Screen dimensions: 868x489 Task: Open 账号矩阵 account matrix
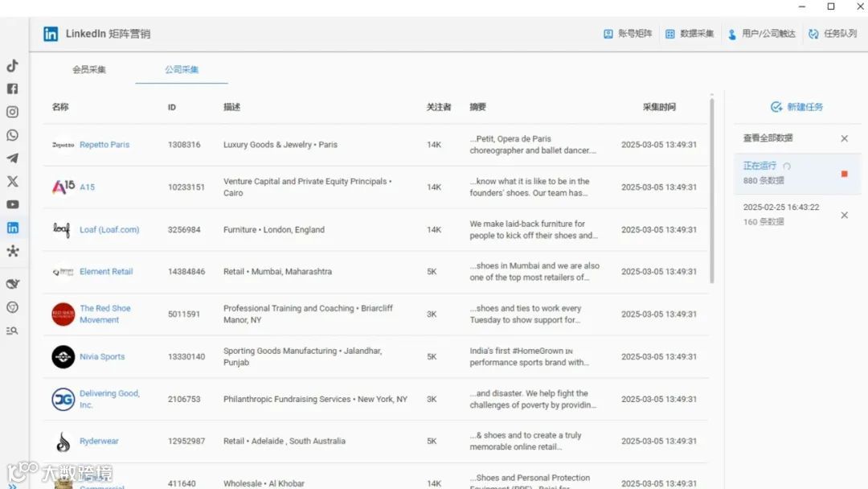(628, 34)
